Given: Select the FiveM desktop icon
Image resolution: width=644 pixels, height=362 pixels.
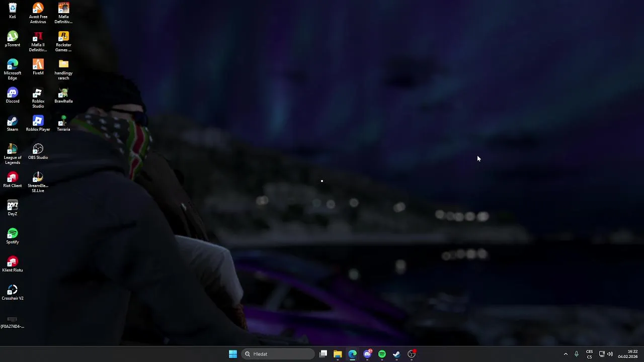Looking at the screenshot, I should [x=38, y=67].
